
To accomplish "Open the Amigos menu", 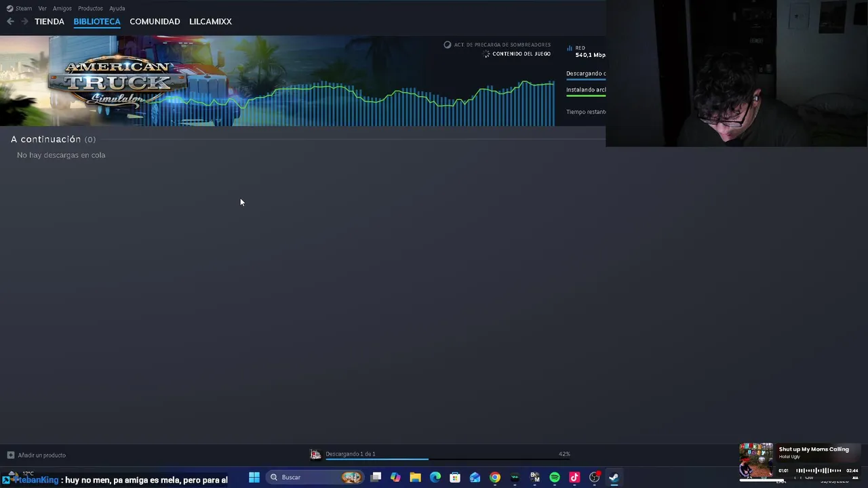I will coord(62,8).
